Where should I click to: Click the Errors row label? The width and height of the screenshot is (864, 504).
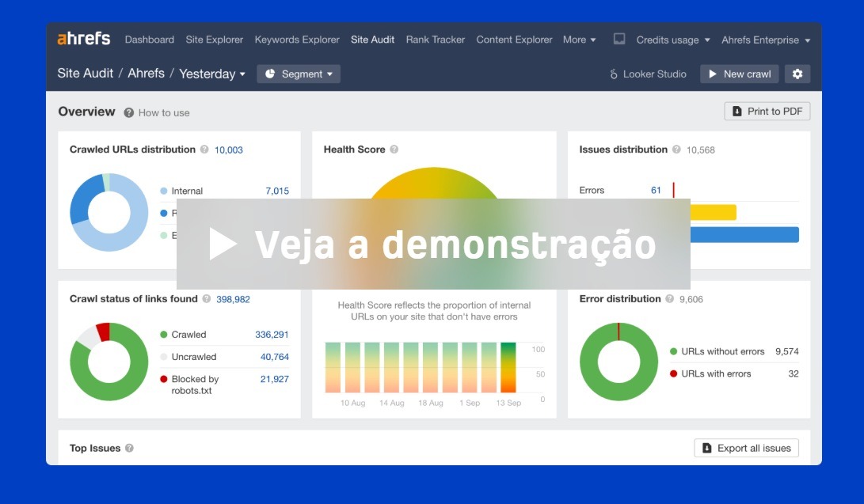click(592, 191)
